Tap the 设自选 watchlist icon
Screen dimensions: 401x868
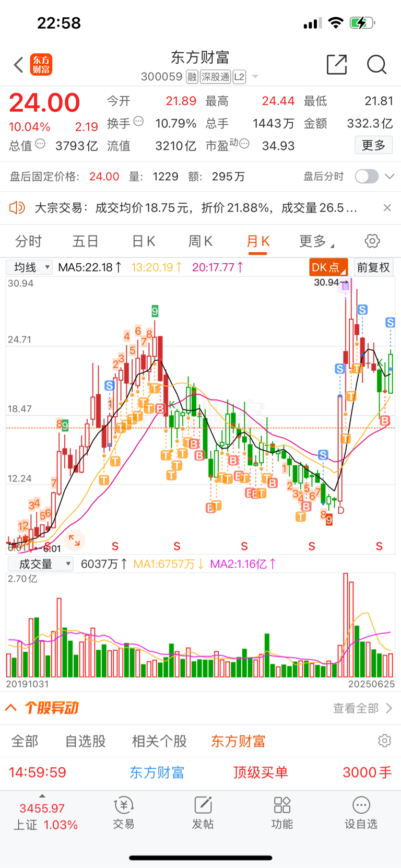(x=361, y=814)
